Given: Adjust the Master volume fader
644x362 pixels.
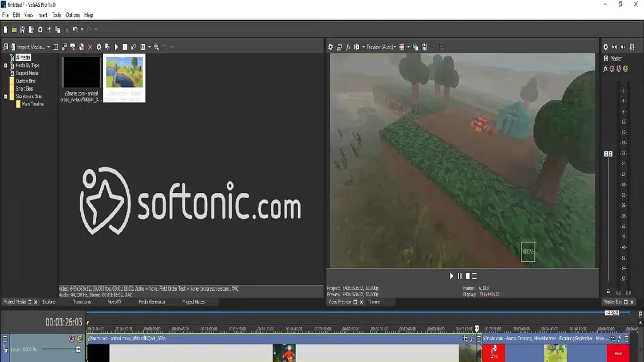Looking at the screenshot, I should pyautogui.click(x=608, y=154).
